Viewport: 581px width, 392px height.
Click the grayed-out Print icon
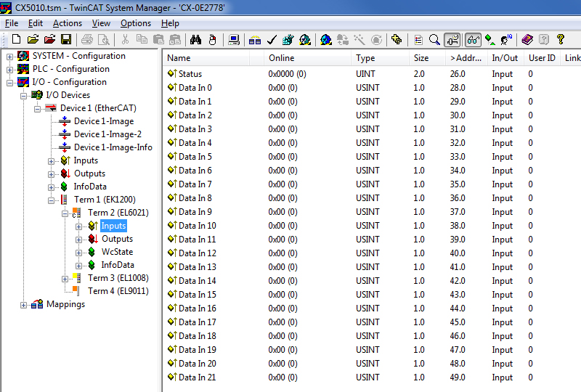(x=87, y=39)
